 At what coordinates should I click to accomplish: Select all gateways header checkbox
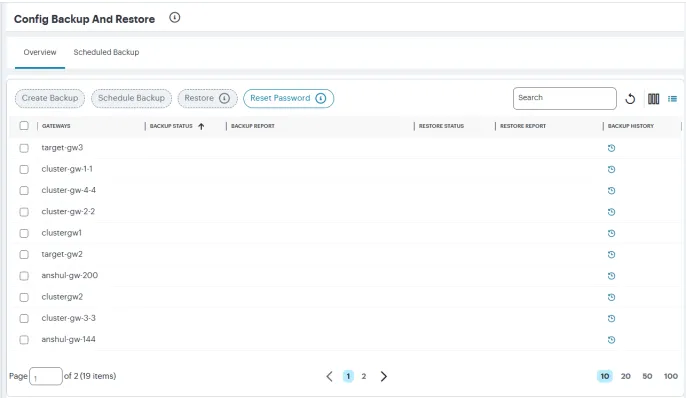[24, 126]
